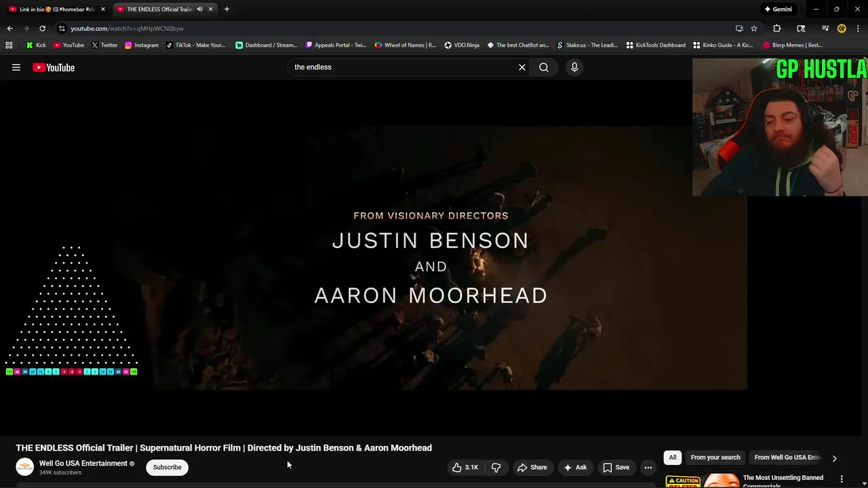The width and height of the screenshot is (868, 488).
Task: Clear the search box text
Action: (x=522, y=67)
